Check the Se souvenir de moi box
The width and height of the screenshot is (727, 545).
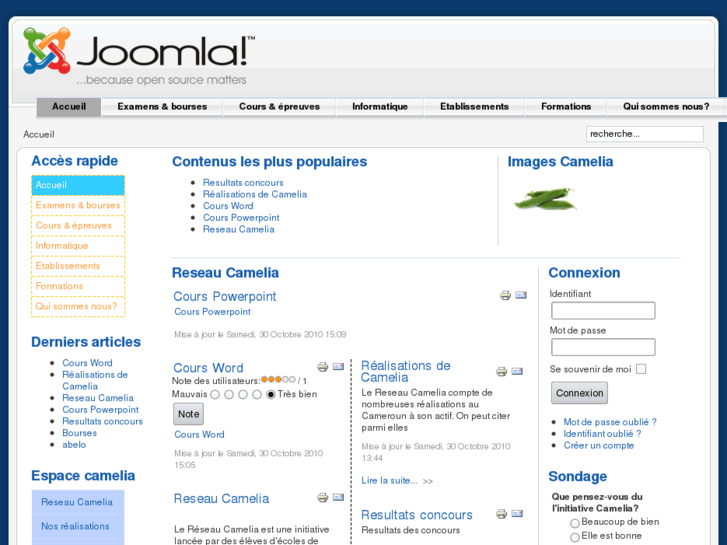(641, 369)
